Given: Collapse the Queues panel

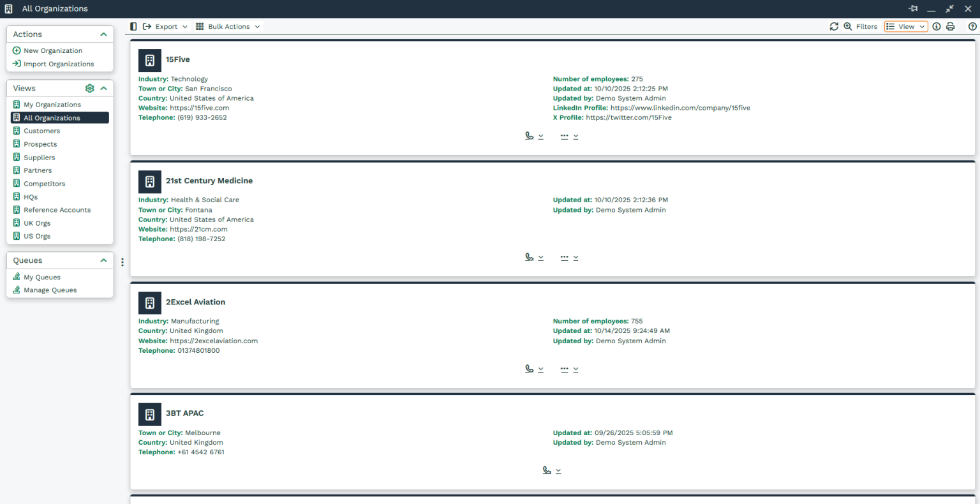Looking at the screenshot, I should pyautogui.click(x=103, y=260).
